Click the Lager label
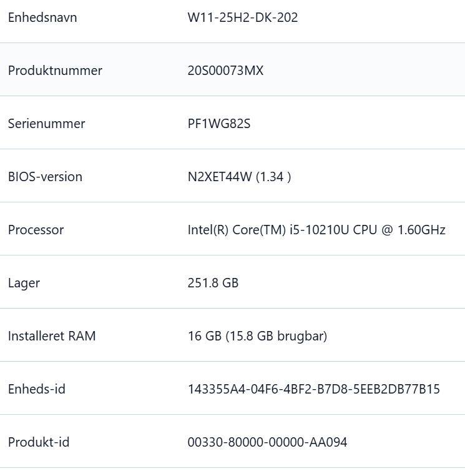This screenshot has height=476, width=465. pyautogui.click(x=24, y=283)
